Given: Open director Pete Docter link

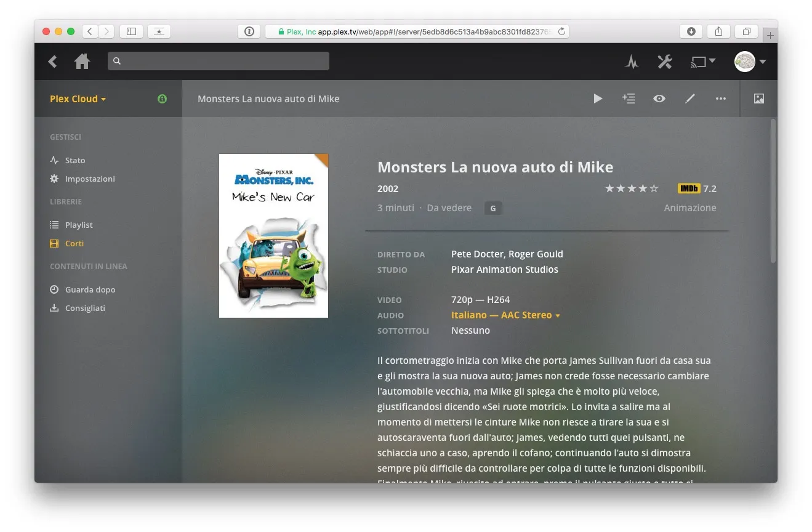Looking at the screenshot, I should click(x=477, y=254).
